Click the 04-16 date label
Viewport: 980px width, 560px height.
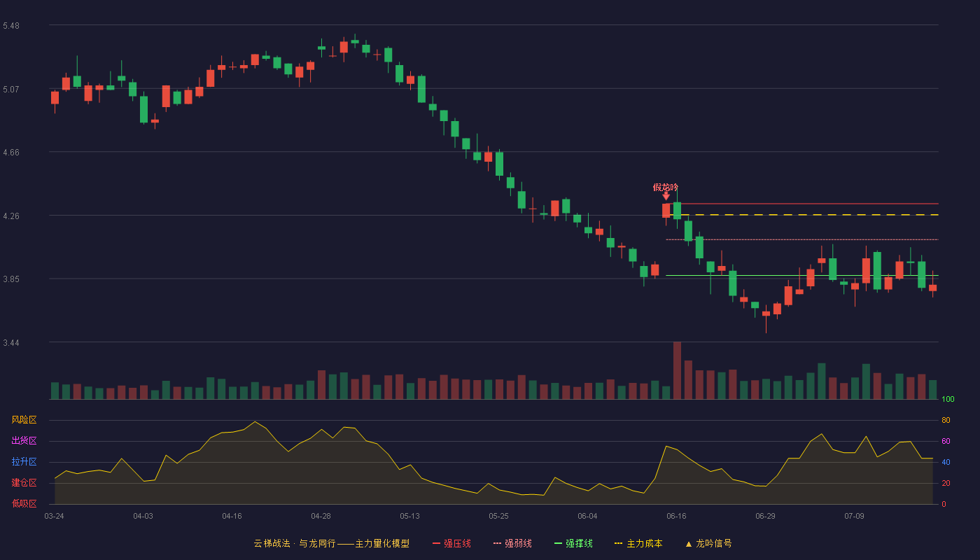point(232,516)
